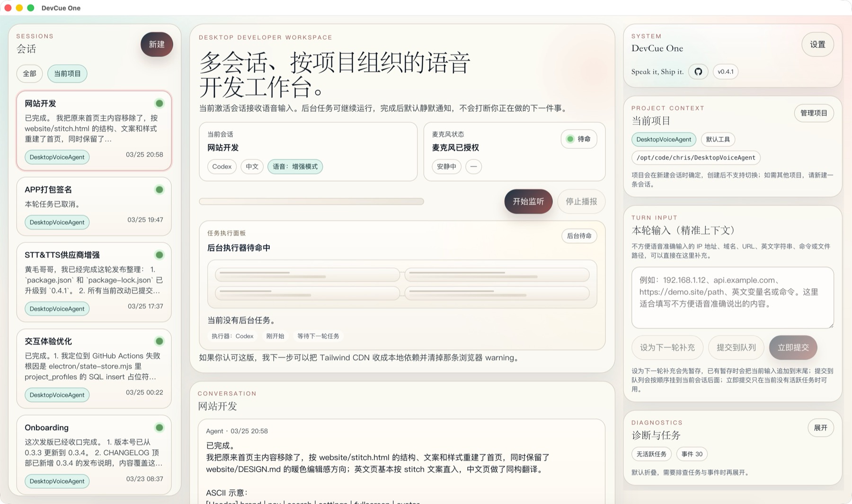852x504 pixels.
Task: Expand the 诊断与任务 panel via 展开
Action: (821, 427)
